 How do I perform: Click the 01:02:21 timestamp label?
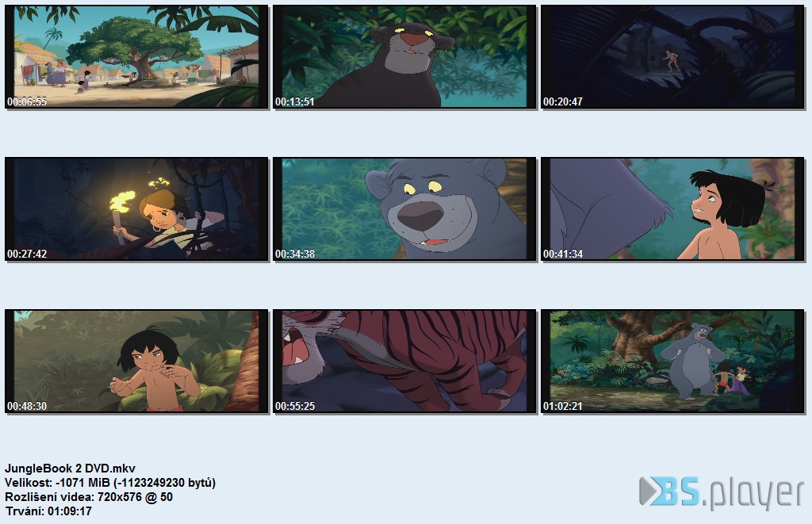(x=562, y=406)
